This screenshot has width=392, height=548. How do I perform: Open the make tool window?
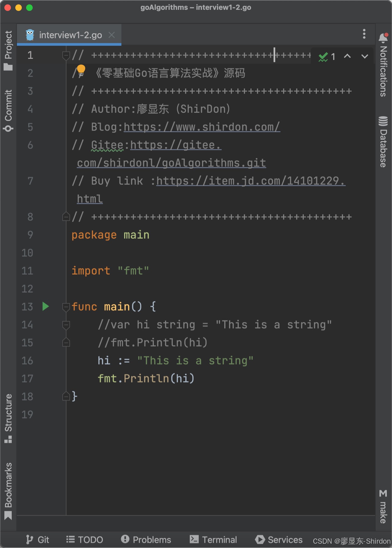(383, 507)
